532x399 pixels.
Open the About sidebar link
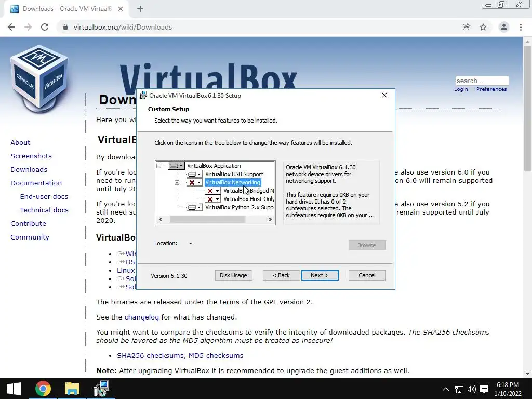coord(20,142)
